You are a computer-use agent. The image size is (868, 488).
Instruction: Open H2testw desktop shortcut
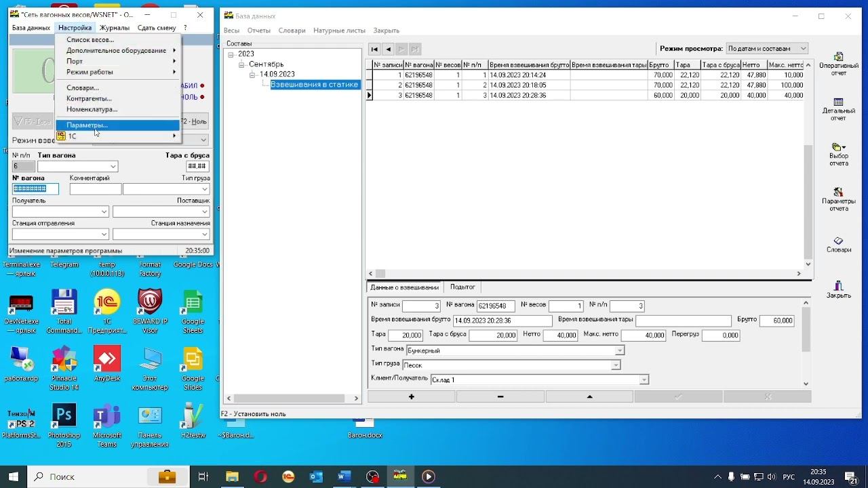193,422
